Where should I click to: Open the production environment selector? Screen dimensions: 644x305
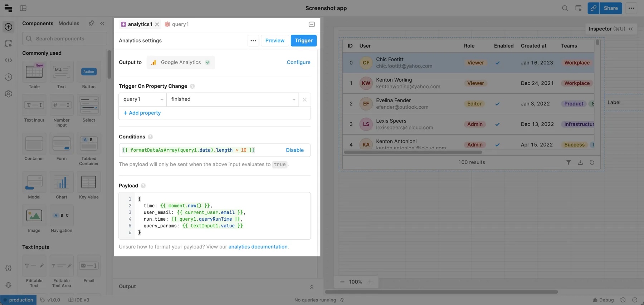[x=18, y=300]
